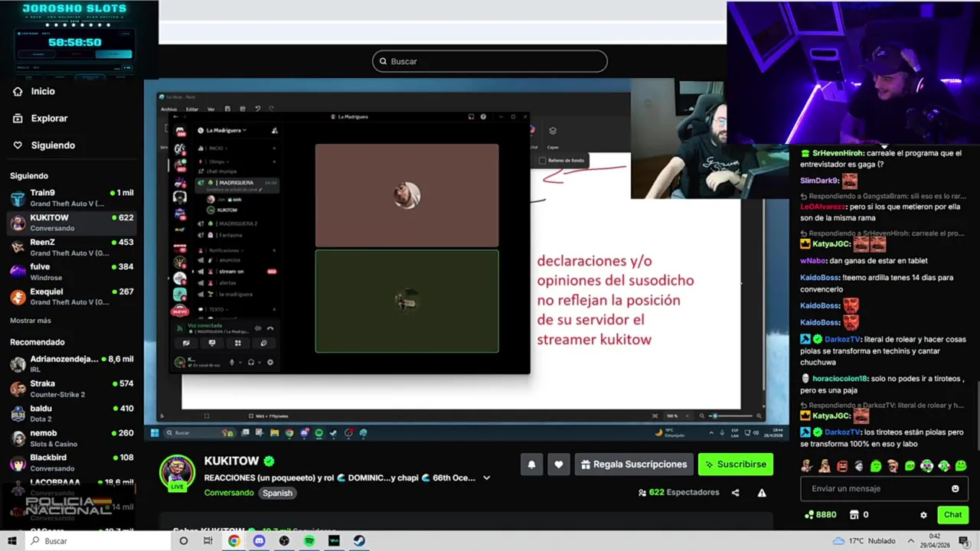Disconnect from Discord voice call icon

pyautogui.click(x=270, y=328)
